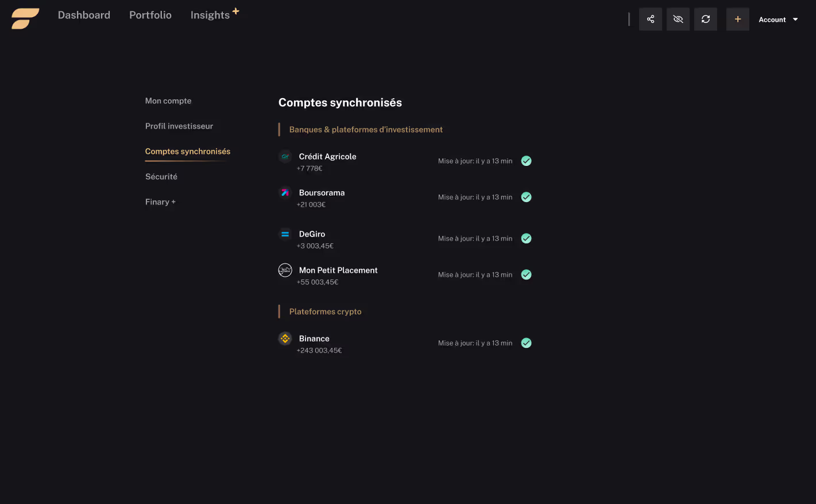The image size is (816, 504).
Task: Click the update time on Binance row
Action: (x=475, y=343)
